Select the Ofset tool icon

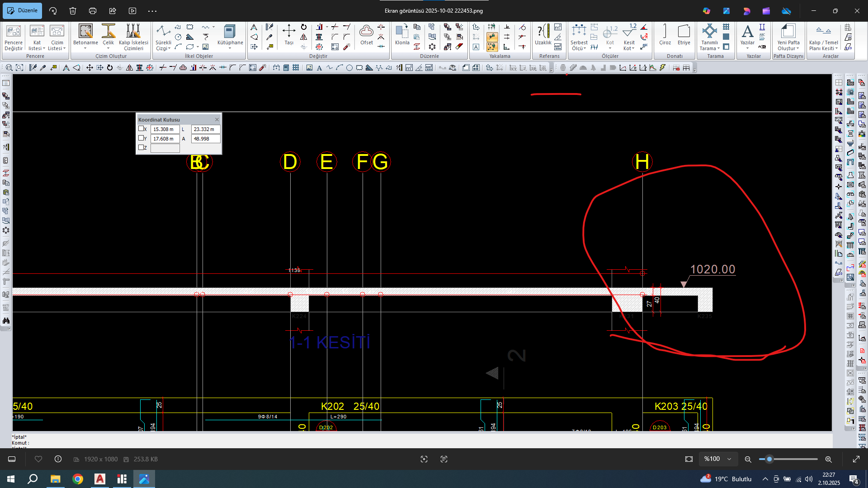pyautogui.click(x=366, y=32)
